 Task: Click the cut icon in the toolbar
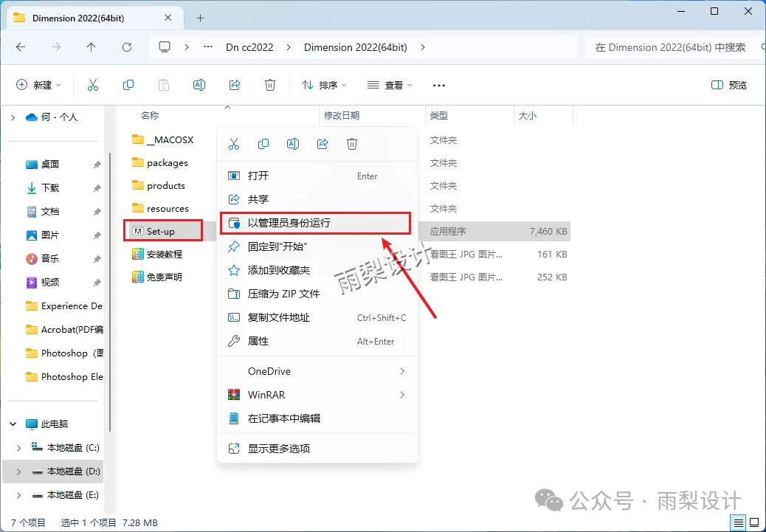click(93, 85)
